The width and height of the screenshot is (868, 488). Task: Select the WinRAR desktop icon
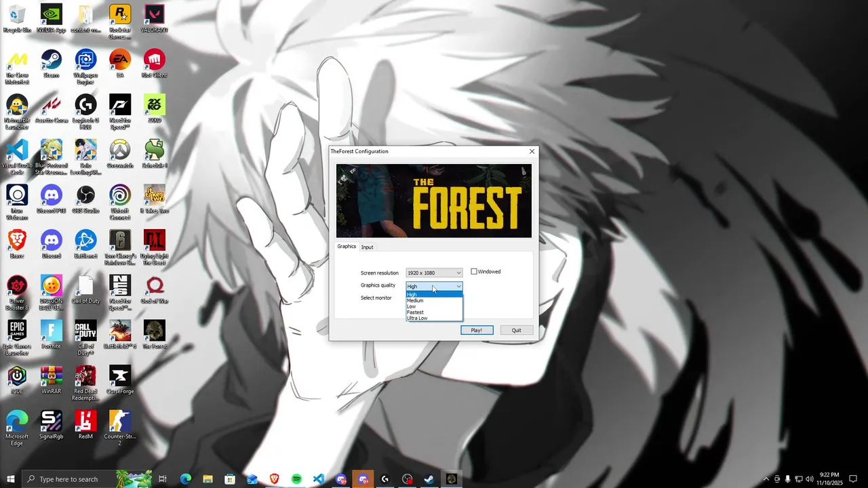[x=52, y=380]
